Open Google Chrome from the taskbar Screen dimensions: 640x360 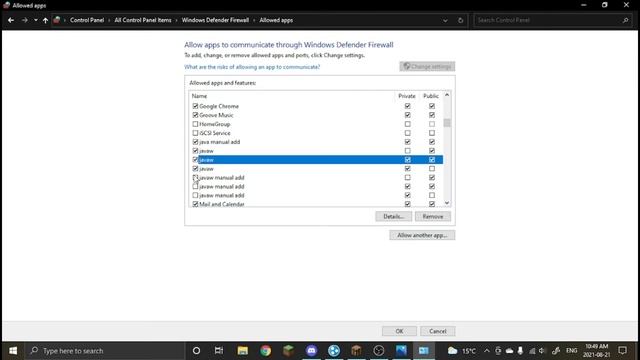pos(266,351)
